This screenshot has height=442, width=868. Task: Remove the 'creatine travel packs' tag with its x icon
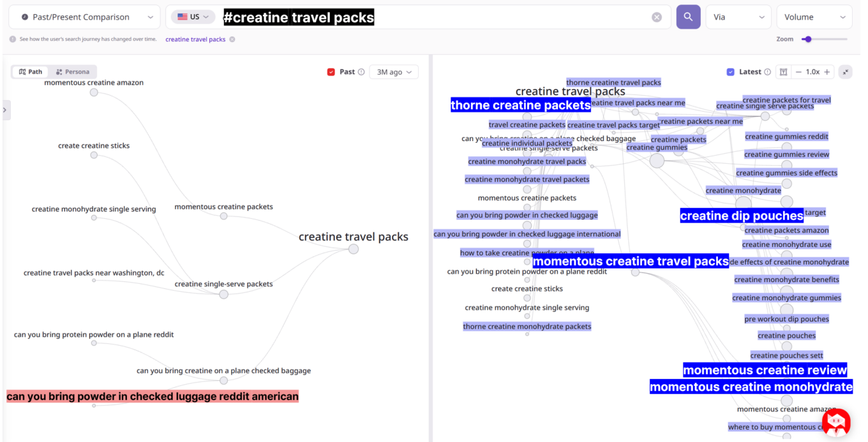pyautogui.click(x=232, y=40)
